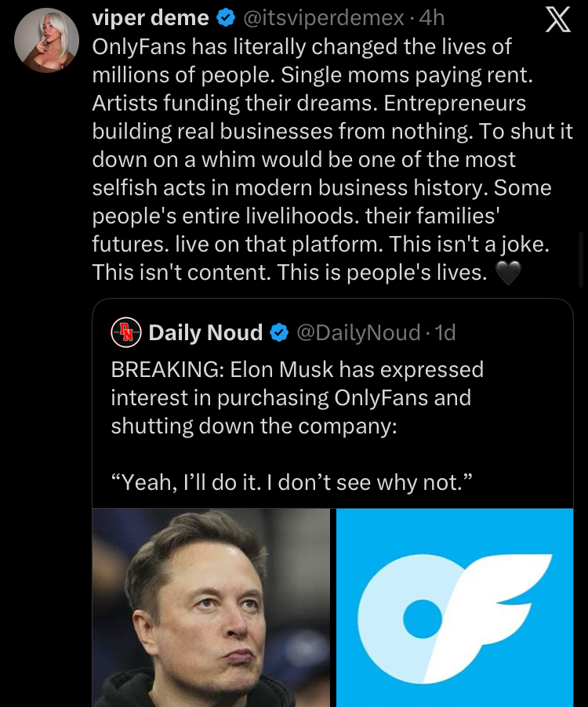This screenshot has height=707, width=588.
Task: Click viper deme's blue verified badge
Action: [226, 17]
